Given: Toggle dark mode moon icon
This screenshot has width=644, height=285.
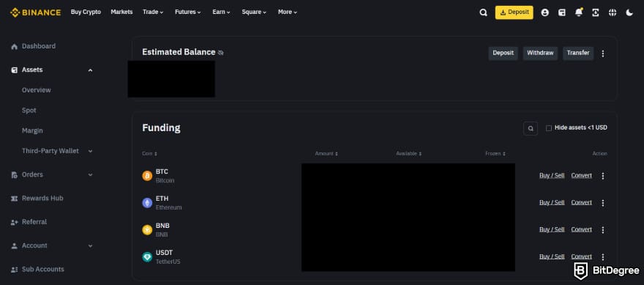Looking at the screenshot, I should point(629,12).
